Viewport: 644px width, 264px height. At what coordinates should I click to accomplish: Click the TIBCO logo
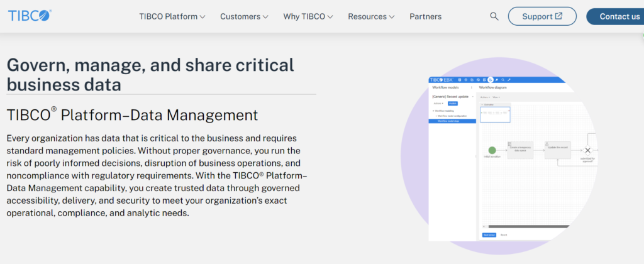pos(30,16)
